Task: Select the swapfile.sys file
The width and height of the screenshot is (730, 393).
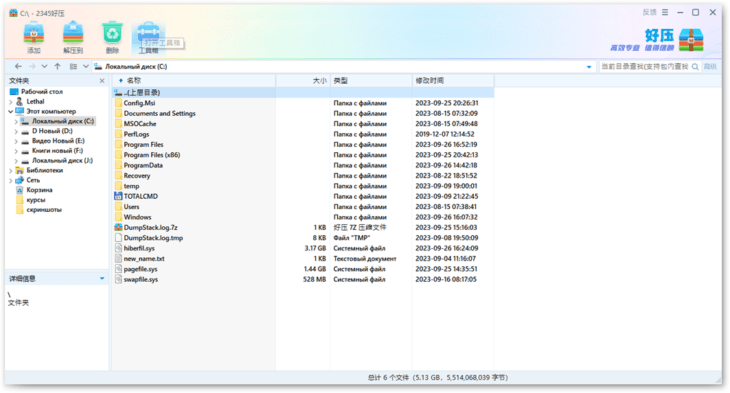Action: [141, 279]
